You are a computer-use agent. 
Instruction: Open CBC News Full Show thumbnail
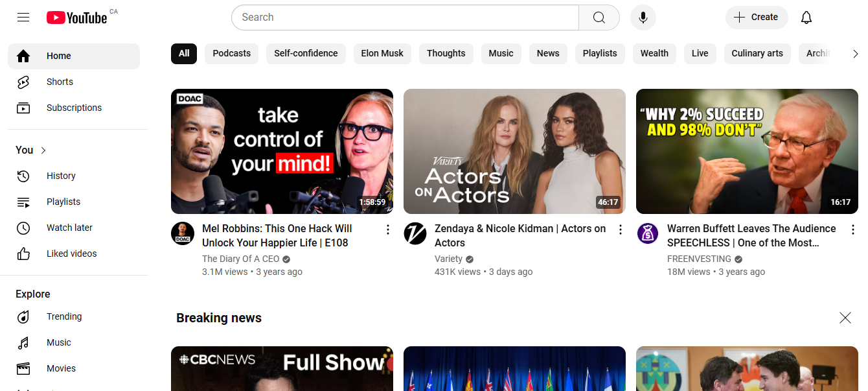pos(282,368)
